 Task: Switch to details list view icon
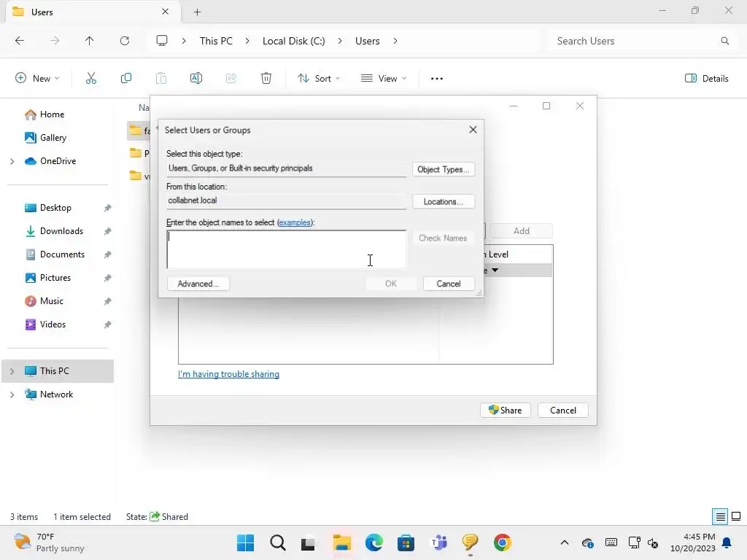tap(720, 517)
